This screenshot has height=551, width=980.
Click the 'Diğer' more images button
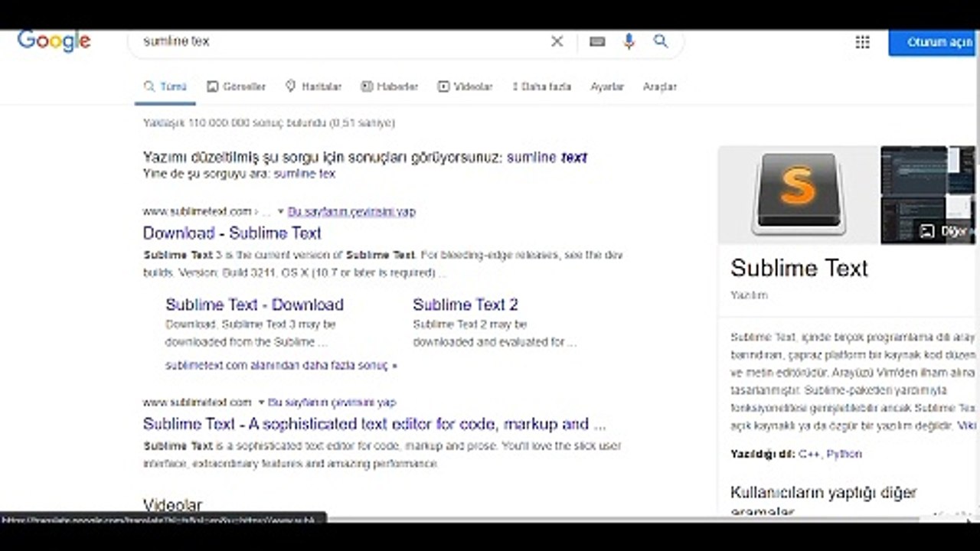(x=946, y=230)
